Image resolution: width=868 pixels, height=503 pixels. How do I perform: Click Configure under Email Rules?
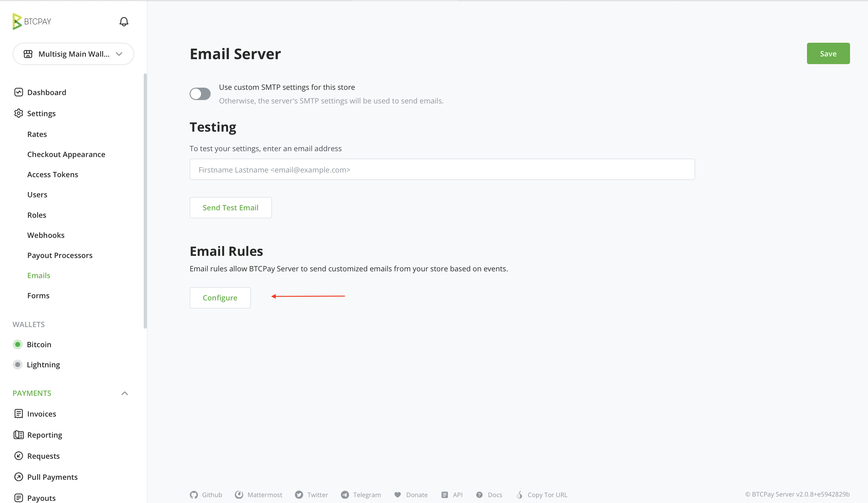[220, 298]
